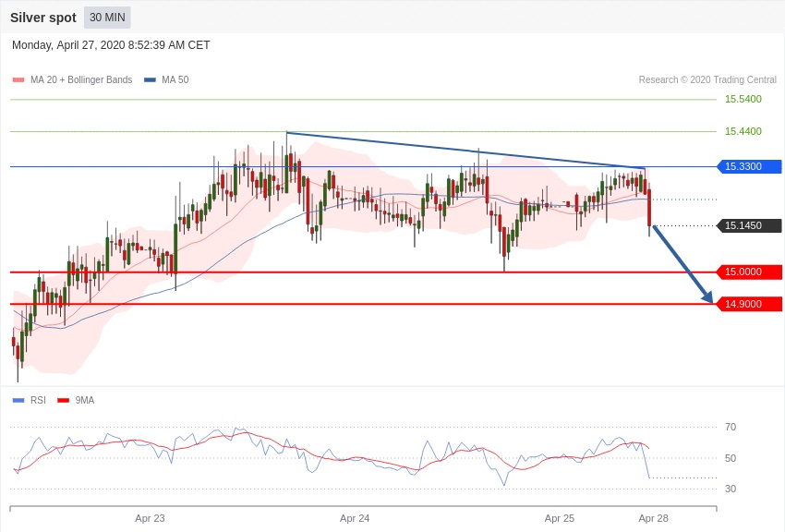Click the RSI legend label
Viewport: 785px width, 532px height.
click(38, 400)
